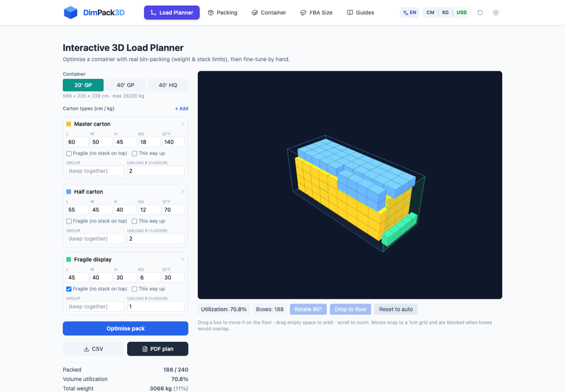Click the blue Half carton color swatch

(x=69, y=192)
